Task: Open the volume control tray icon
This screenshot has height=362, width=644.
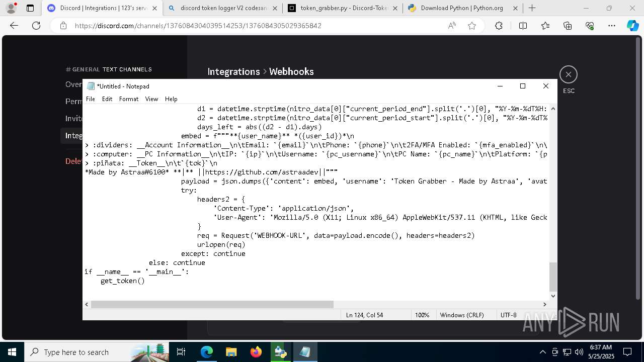Action: [579, 352]
